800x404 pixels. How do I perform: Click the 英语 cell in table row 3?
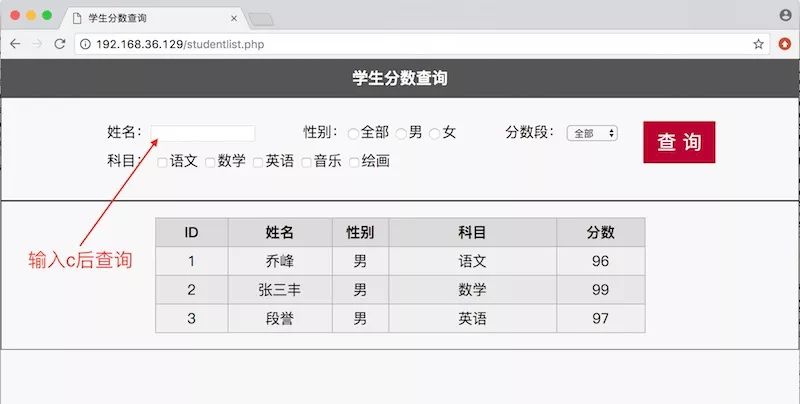click(472, 318)
